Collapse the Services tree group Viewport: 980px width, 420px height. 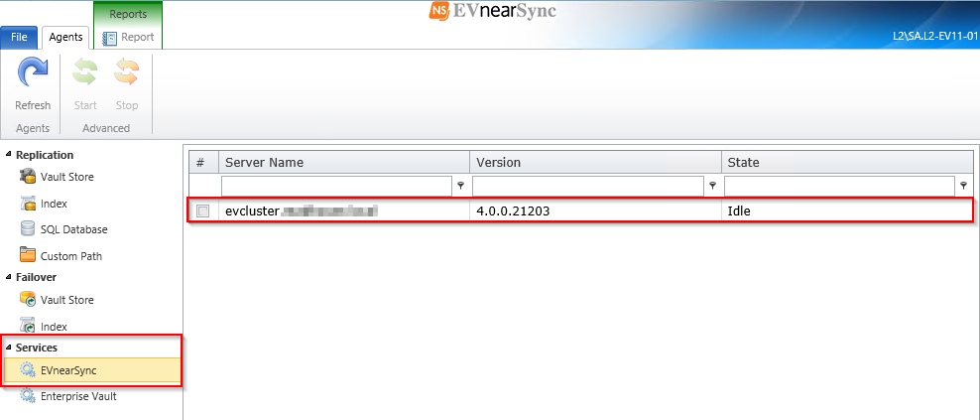coord(8,347)
